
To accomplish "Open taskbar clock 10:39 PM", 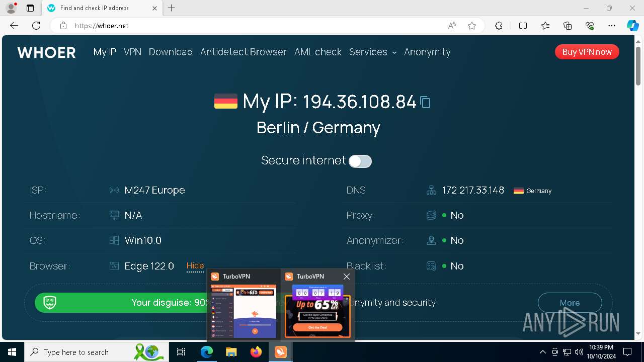I will [601, 352].
